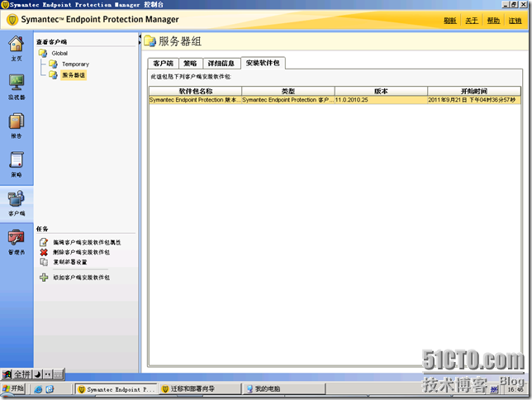Screen dimensions: 532x400
Task: Switch to the 安装软件包 tab
Action: [x=263, y=63]
